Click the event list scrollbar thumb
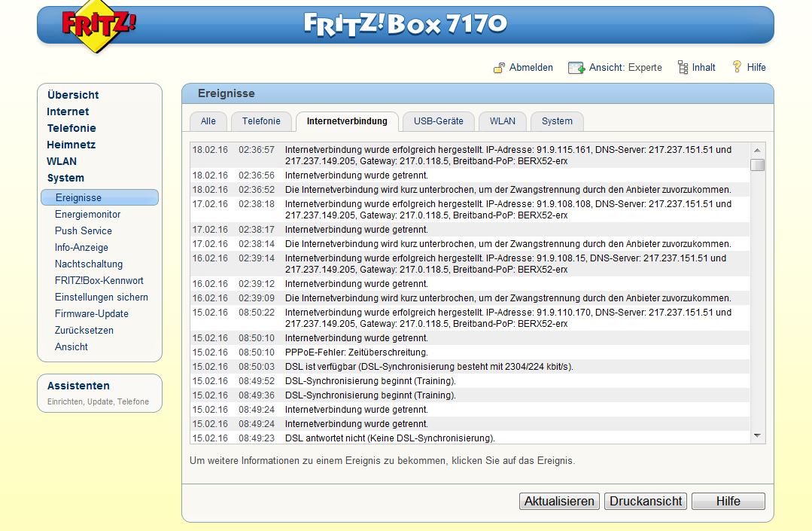 coord(757,165)
